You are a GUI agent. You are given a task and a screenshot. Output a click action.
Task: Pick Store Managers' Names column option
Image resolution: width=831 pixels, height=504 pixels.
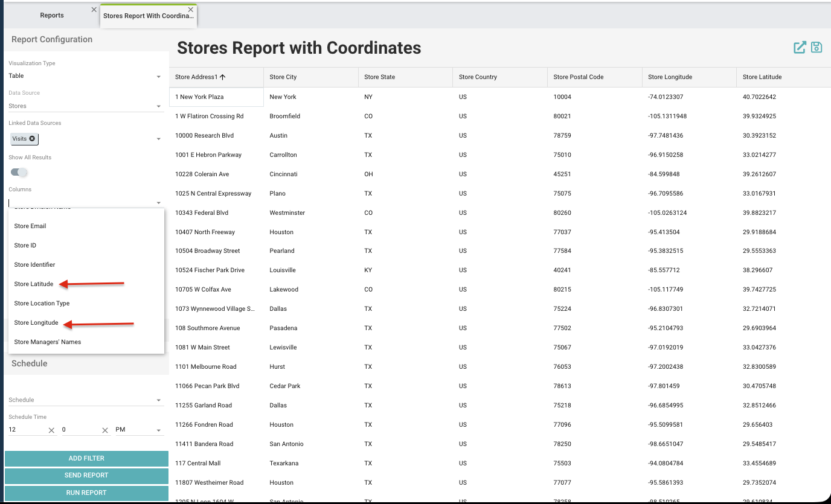pos(86,342)
